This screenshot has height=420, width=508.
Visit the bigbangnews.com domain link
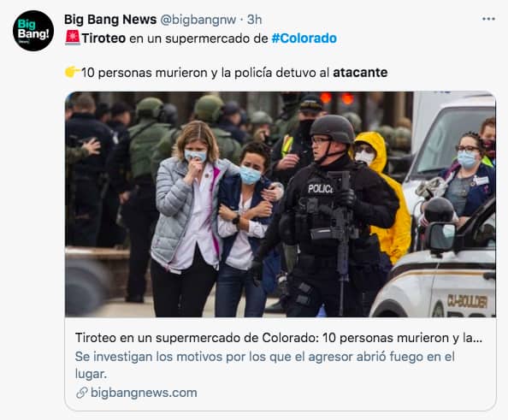[144, 393]
